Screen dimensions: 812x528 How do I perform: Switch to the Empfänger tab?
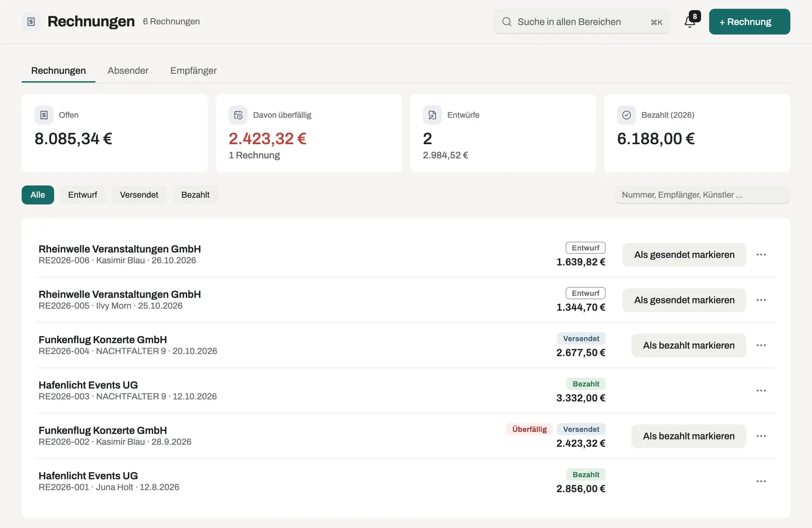point(193,71)
